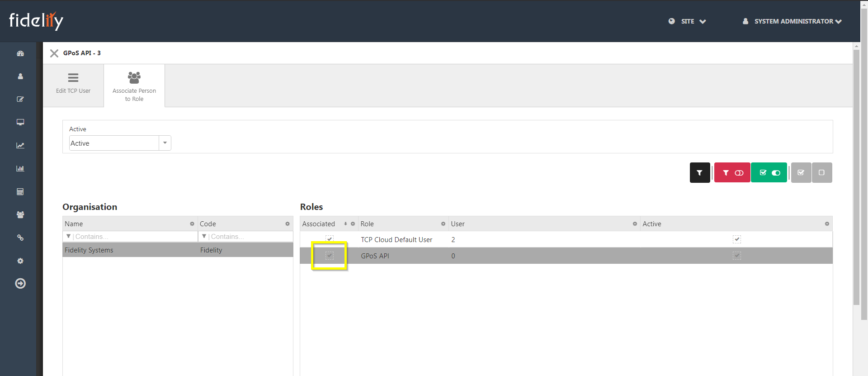Open the bar chart sidebar icon
Viewport: 868px width, 376px height.
tap(20, 168)
